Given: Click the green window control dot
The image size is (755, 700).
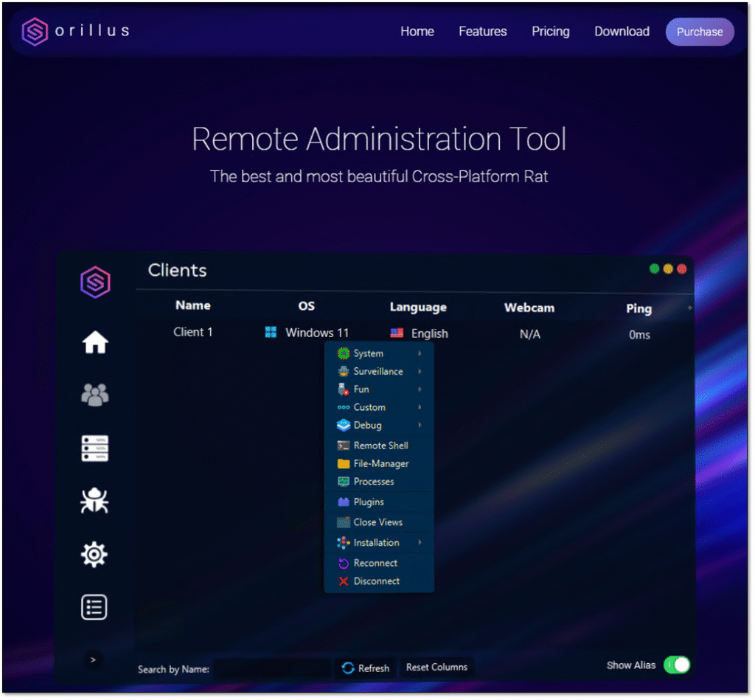Looking at the screenshot, I should pyautogui.click(x=654, y=269).
